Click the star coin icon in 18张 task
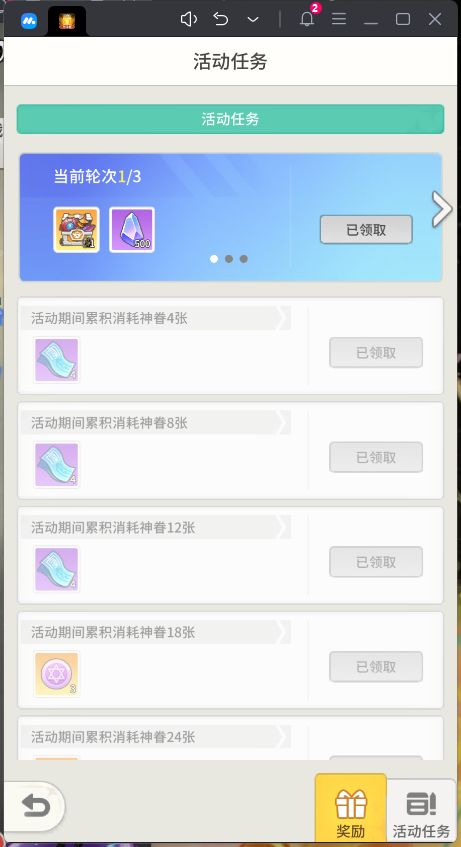The width and height of the screenshot is (461, 847). pos(57,674)
